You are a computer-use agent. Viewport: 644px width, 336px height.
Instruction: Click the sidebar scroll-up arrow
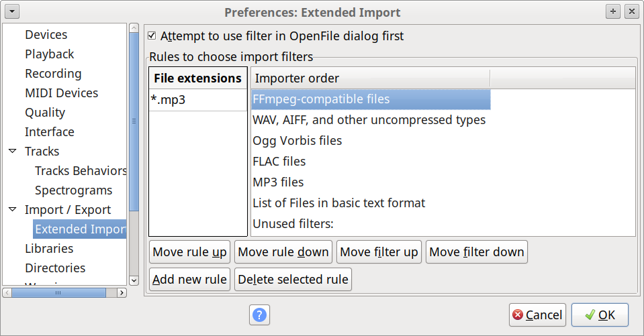point(134,28)
